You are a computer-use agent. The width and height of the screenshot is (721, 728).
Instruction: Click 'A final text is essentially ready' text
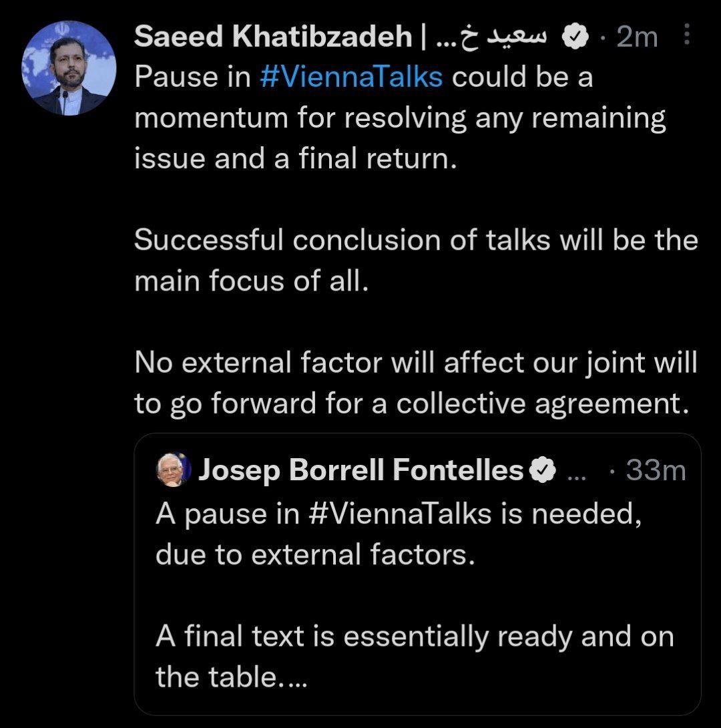pos(415,636)
